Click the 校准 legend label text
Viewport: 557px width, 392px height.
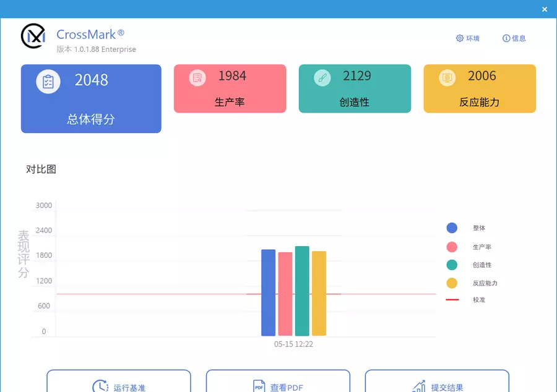[479, 300]
